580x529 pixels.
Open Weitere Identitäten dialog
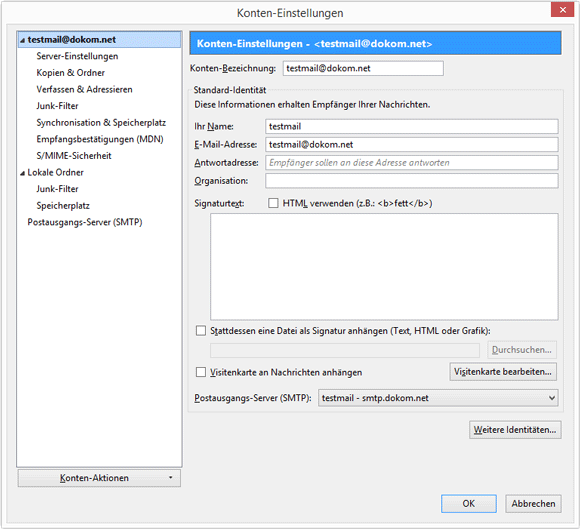click(x=515, y=430)
